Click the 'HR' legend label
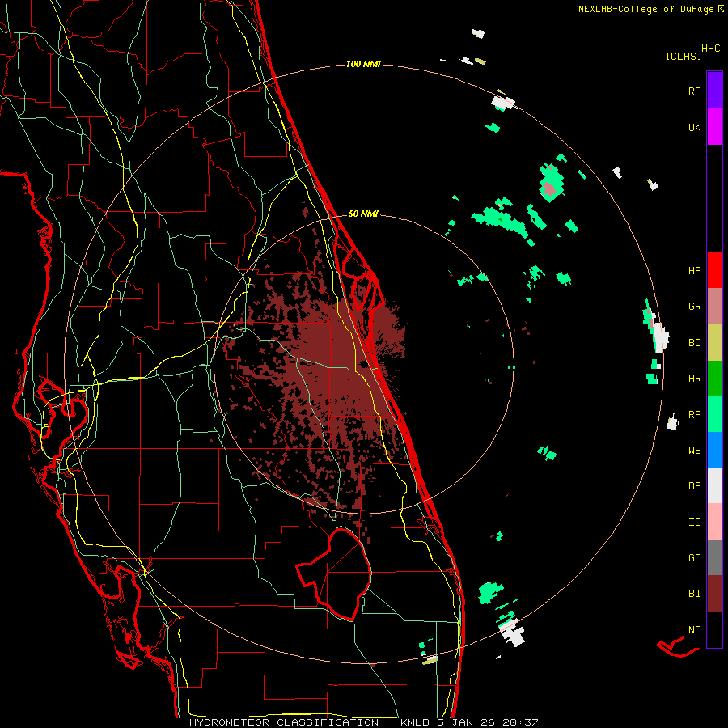The height and width of the screenshot is (728, 728). click(x=694, y=379)
